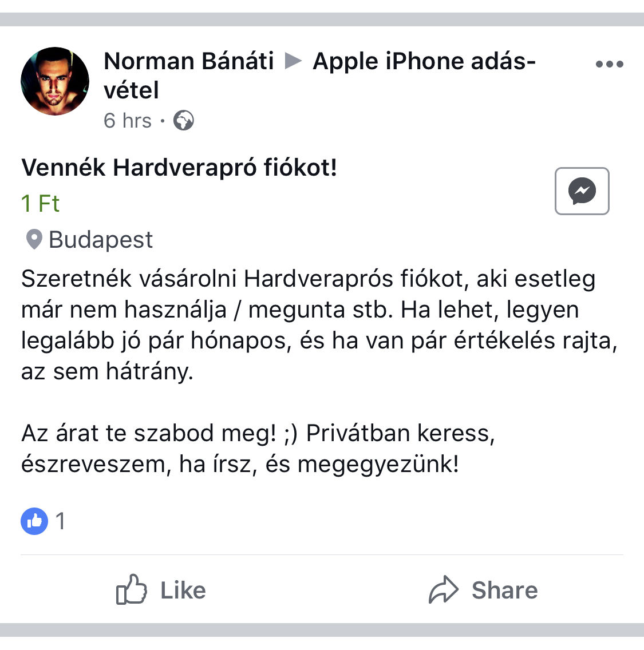This screenshot has height=650, width=644.
Task: Tap the Budapest location pin icon
Action: click(34, 239)
